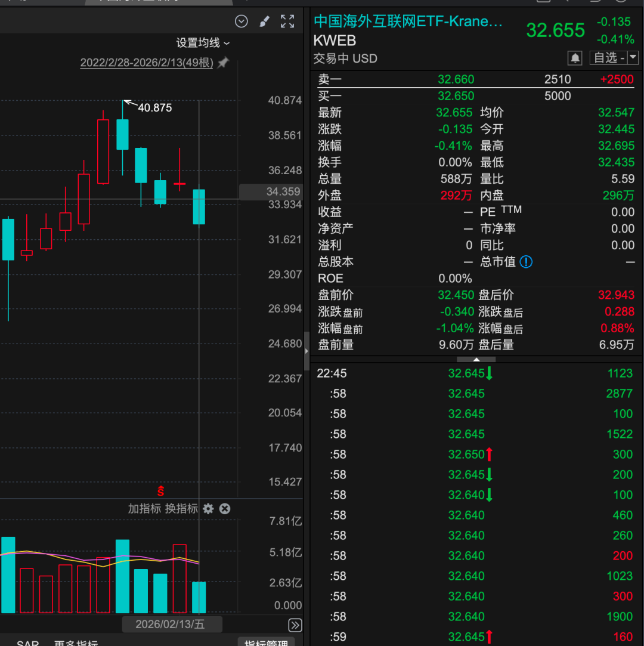Select the SAR indicator tab

click(x=27, y=642)
